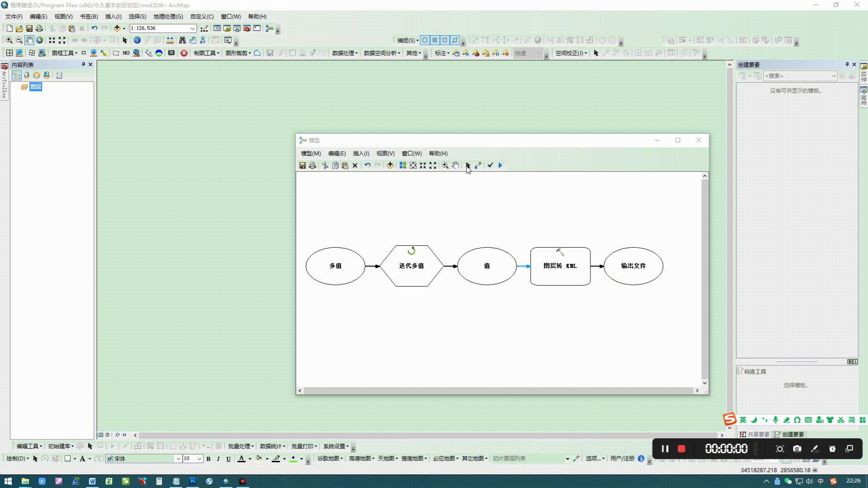868x488 pixels.
Task: Expand the 制图工具 dropdown
Action: point(206,53)
